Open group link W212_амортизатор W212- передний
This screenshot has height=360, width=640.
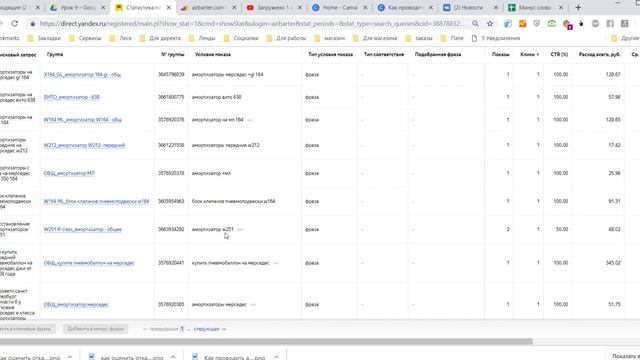(84, 145)
